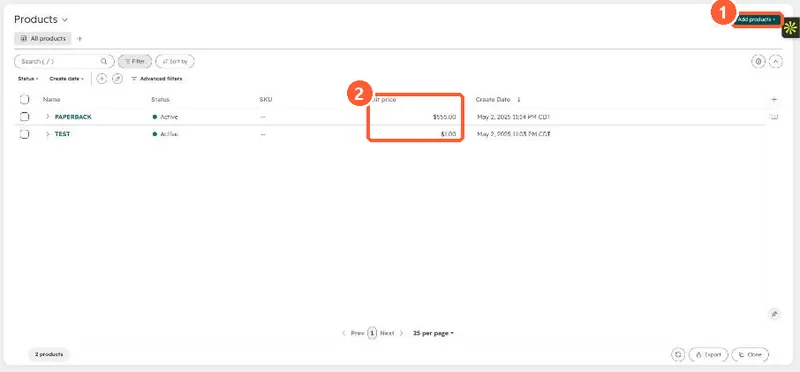The image size is (800, 372).
Task: Toggle the Filter button
Action: (135, 61)
